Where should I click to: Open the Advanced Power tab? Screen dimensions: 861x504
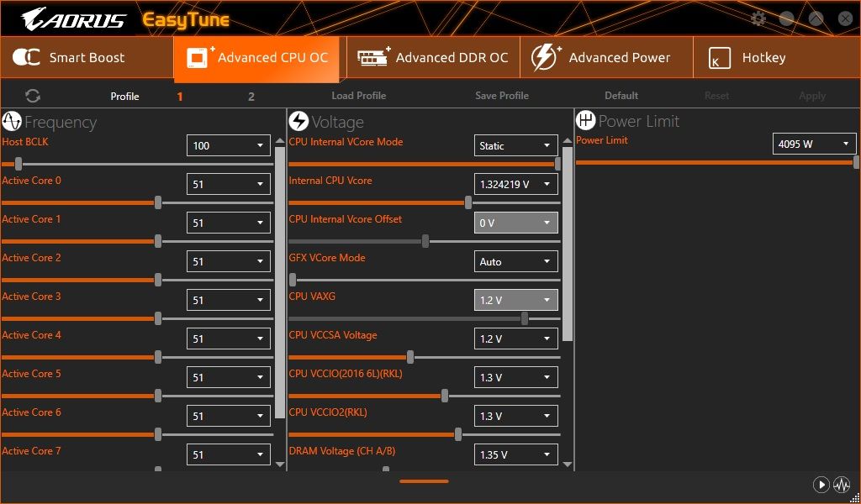pos(607,58)
